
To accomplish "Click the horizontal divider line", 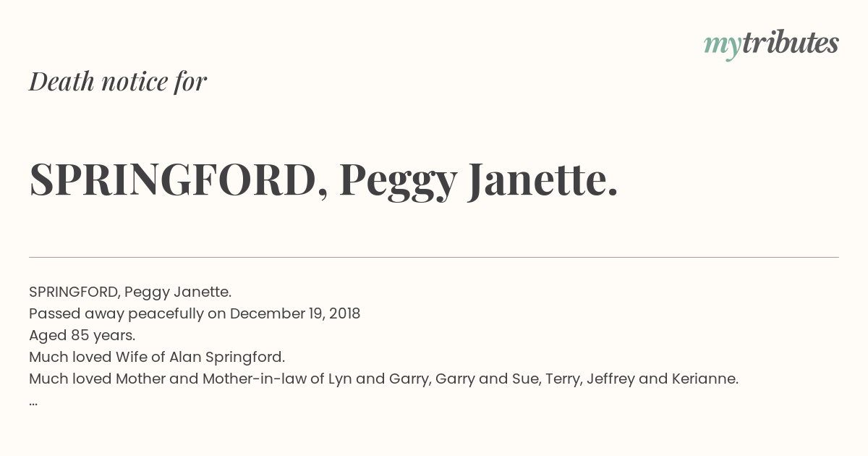I will point(434,257).
